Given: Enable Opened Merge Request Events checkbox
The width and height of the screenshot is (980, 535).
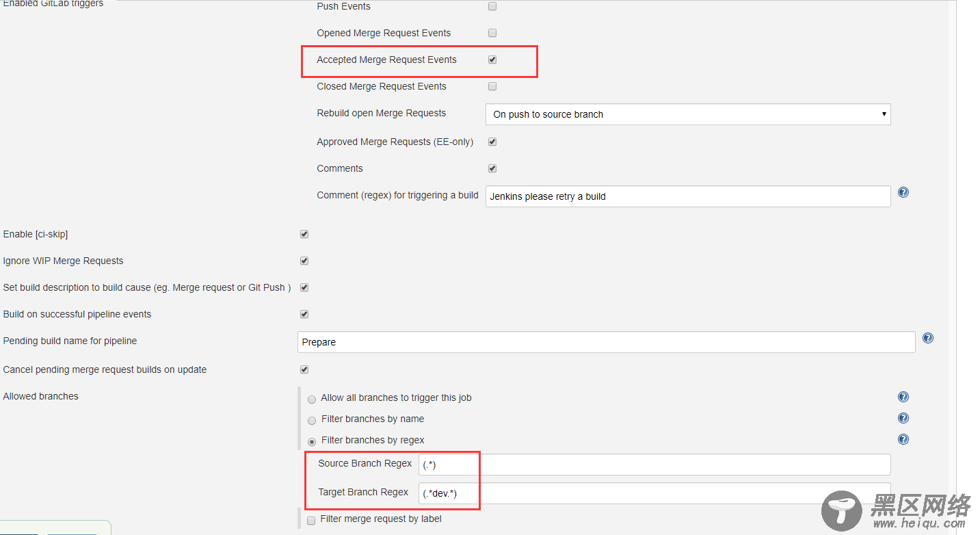Looking at the screenshot, I should click(492, 33).
